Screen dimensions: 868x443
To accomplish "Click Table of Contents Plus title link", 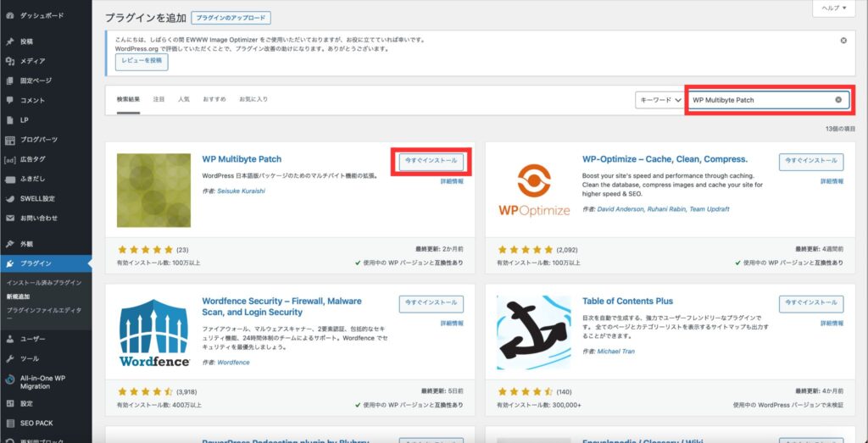I will (x=628, y=302).
